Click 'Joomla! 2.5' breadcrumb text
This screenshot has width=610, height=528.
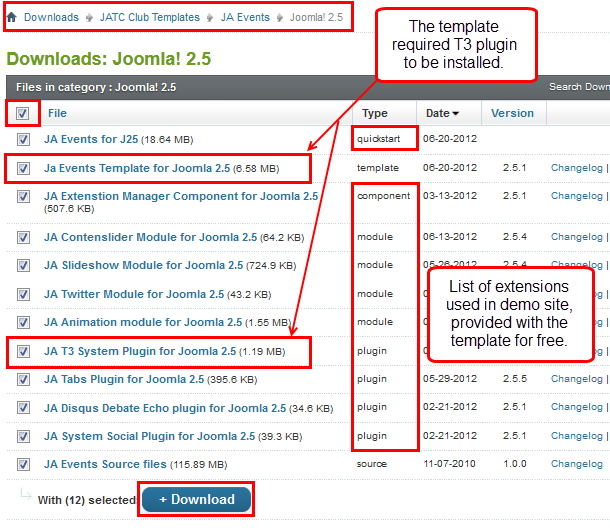316,18
